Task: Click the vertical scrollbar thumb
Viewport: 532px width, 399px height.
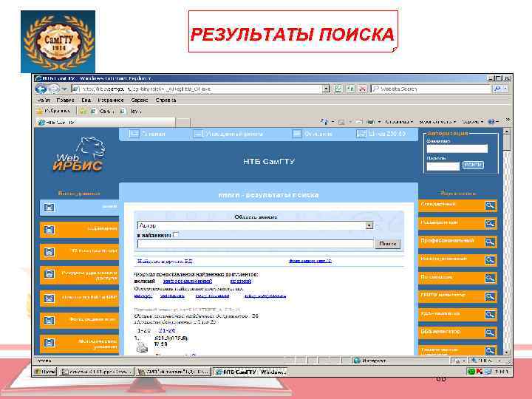Action: pos(506,143)
